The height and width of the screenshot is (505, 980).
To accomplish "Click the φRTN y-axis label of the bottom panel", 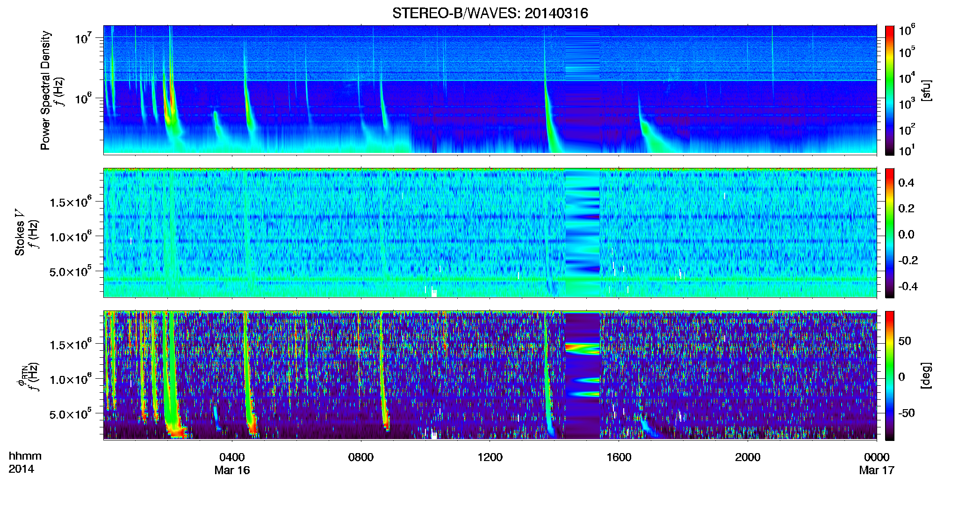I will coord(21,376).
